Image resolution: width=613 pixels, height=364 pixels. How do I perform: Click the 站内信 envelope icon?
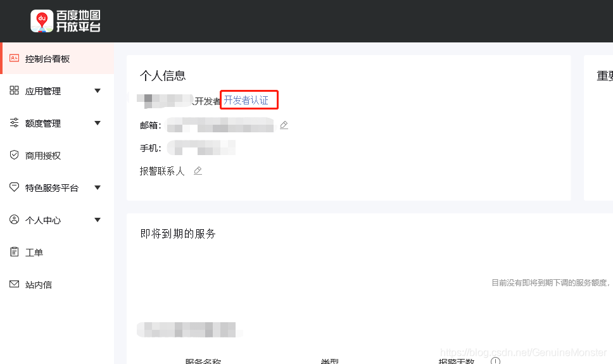click(x=14, y=284)
